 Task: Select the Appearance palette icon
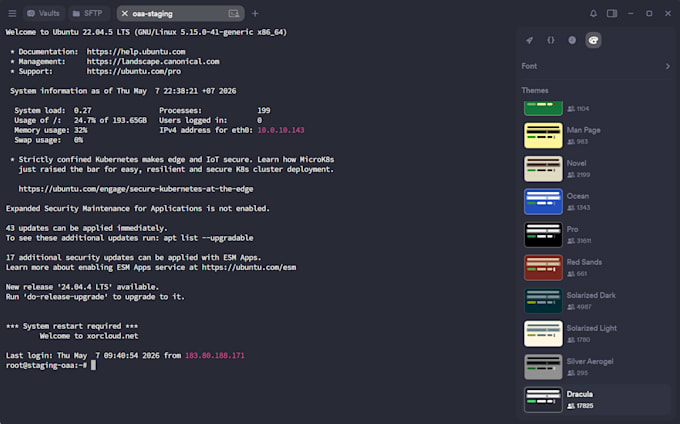point(593,40)
